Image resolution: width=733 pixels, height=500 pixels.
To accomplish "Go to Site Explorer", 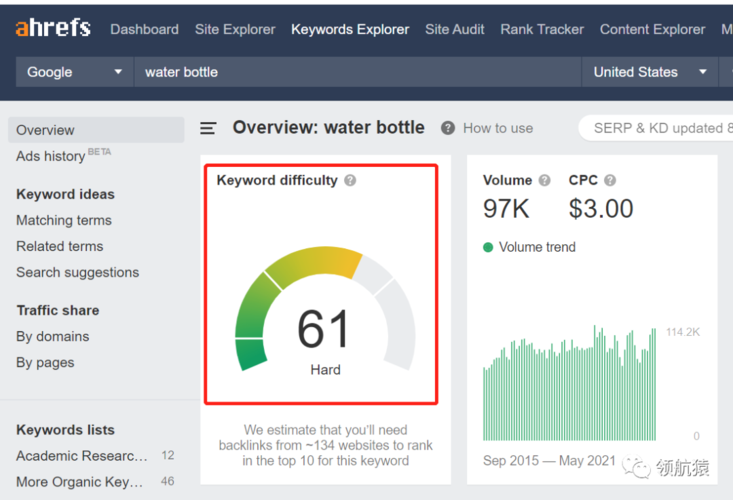I will pos(235,29).
